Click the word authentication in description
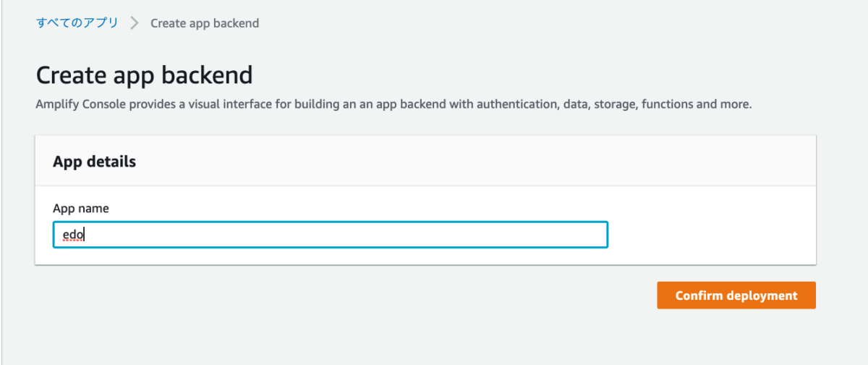Image resolution: width=868 pixels, height=365 pixels. coord(513,104)
